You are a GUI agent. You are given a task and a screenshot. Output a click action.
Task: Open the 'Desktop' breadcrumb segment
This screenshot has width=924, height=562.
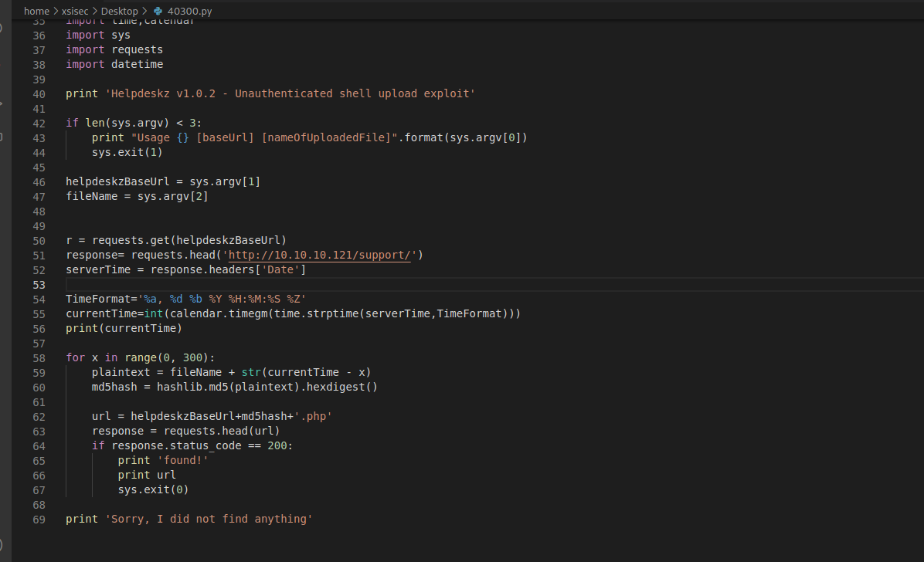(x=119, y=11)
